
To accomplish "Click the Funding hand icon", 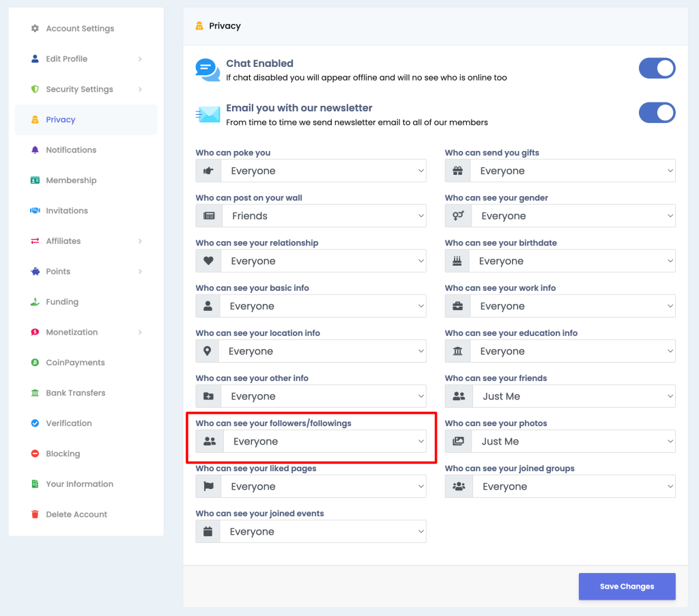I will pos(35,302).
